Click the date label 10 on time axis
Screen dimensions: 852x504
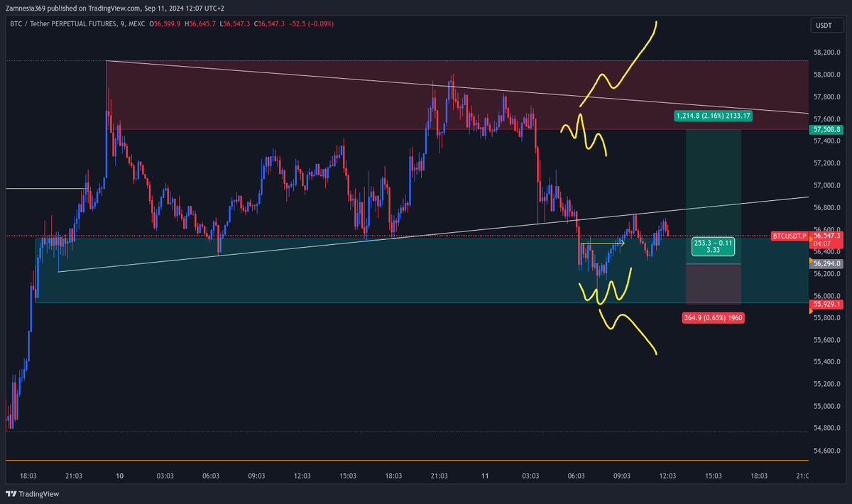(x=119, y=476)
